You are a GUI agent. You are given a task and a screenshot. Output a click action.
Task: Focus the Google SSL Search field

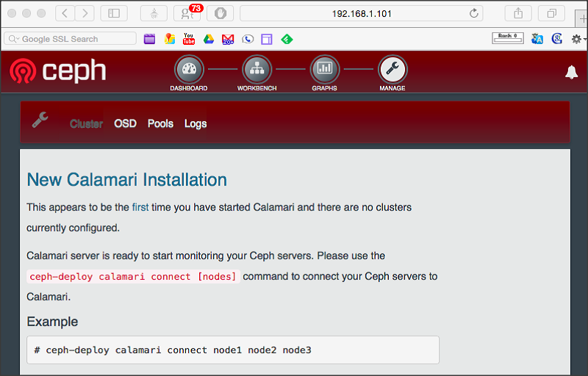(70, 39)
